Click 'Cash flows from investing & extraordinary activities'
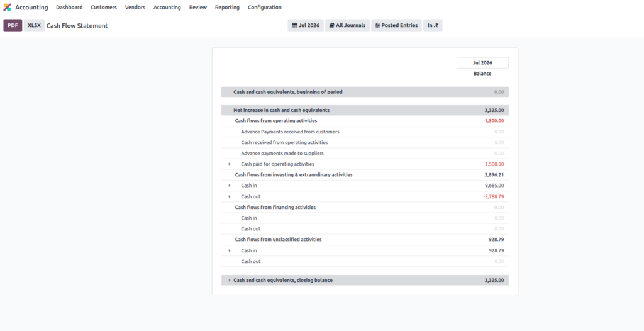The image size is (644, 331). pos(294,175)
